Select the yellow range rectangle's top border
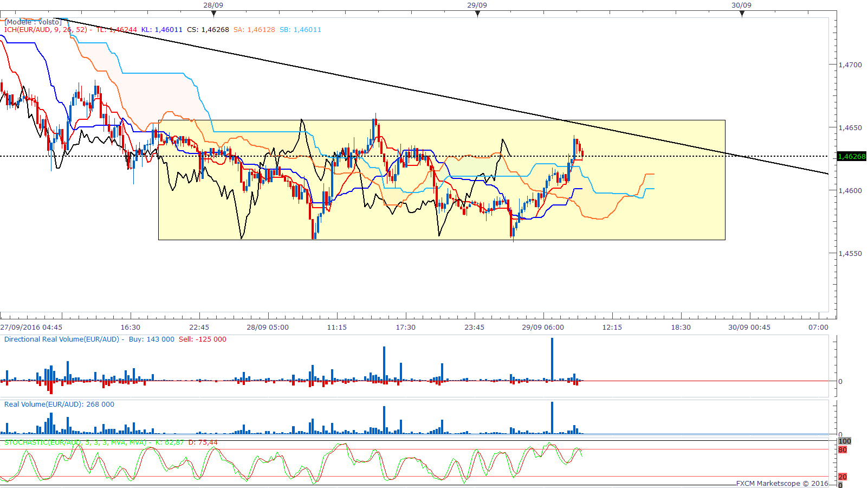The image size is (868, 488). click(442, 120)
